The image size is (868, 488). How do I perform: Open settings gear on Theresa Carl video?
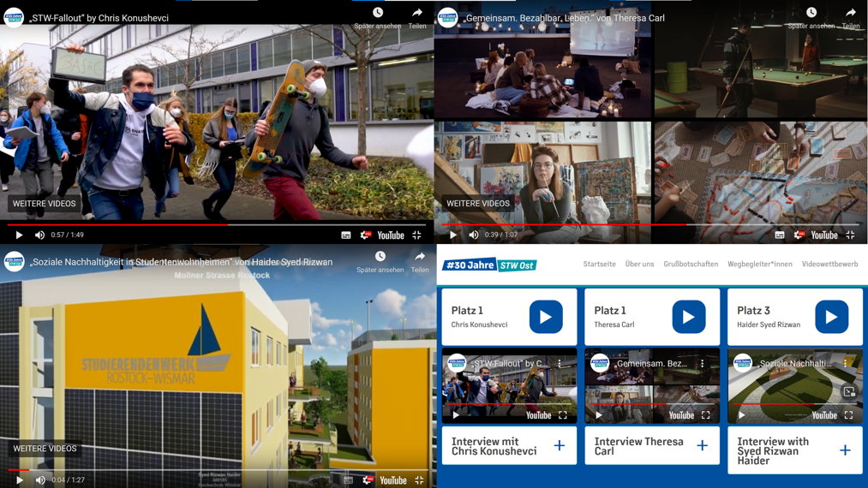pos(799,235)
